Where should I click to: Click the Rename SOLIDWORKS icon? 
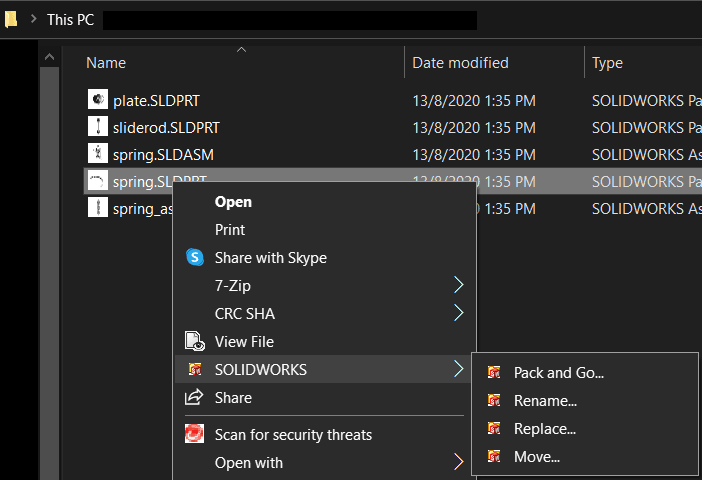494,400
